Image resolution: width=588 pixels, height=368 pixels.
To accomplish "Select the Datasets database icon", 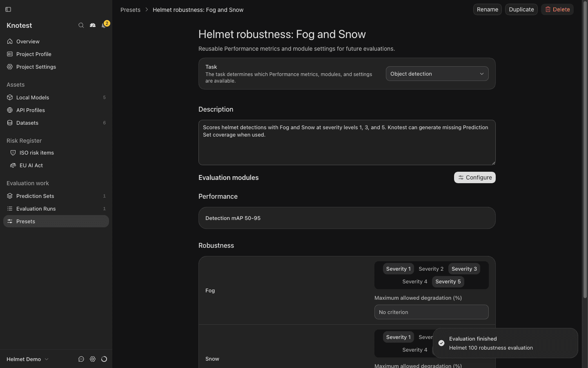I will 10,123.
